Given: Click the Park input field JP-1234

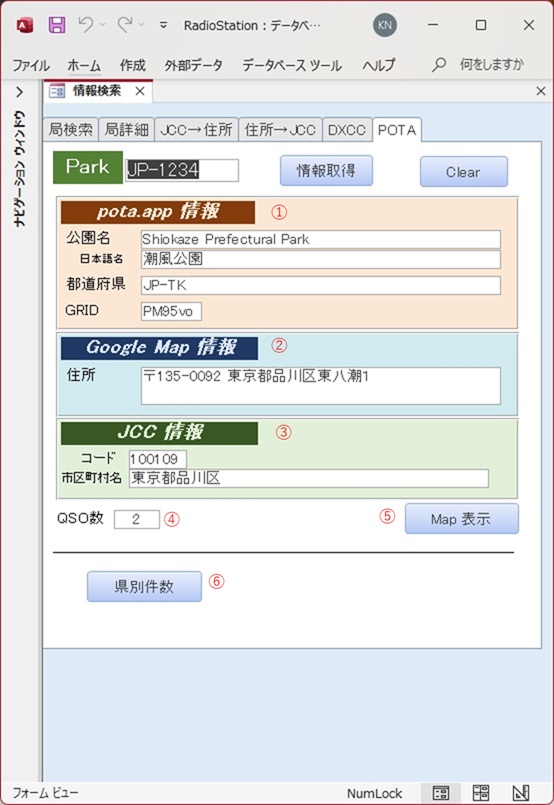Looking at the screenshot, I should (x=182, y=170).
